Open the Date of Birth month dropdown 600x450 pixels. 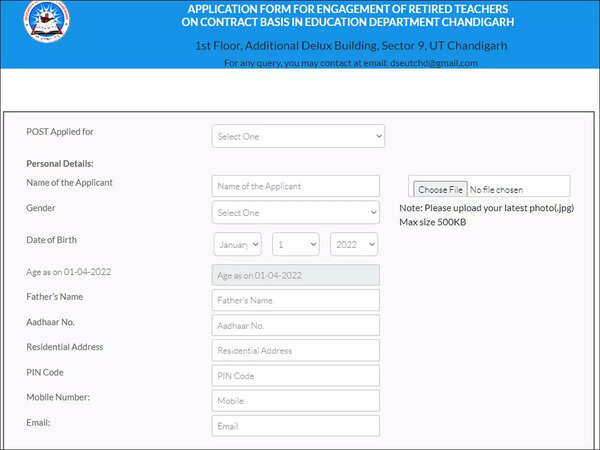pos(237,244)
